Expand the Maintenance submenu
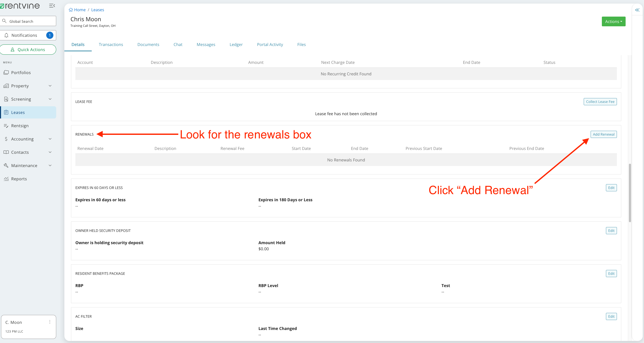 click(x=50, y=165)
